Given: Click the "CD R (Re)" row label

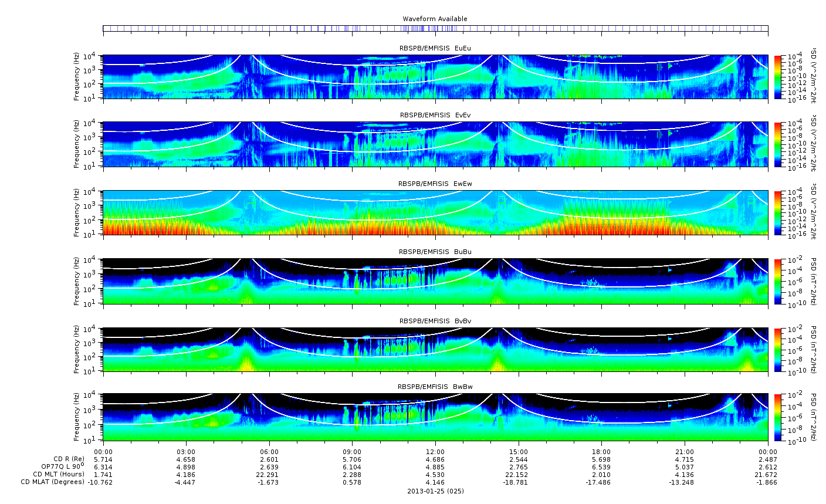Looking at the screenshot, I should [69, 459].
